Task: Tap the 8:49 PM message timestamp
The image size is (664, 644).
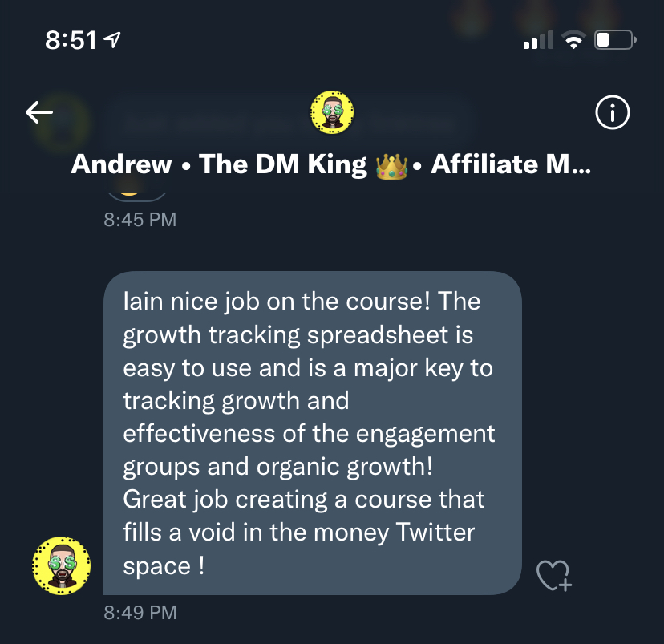Action: tap(140, 613)
